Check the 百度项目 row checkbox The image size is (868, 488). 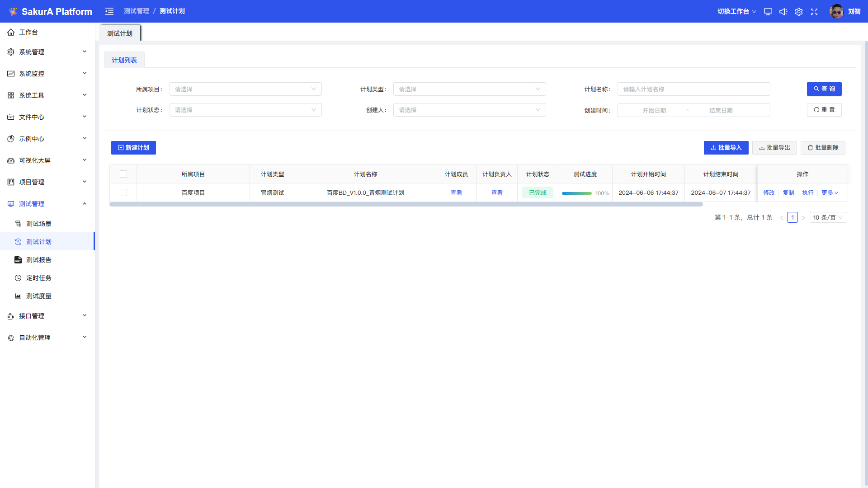pyautogui.click(x=123, y=192)
